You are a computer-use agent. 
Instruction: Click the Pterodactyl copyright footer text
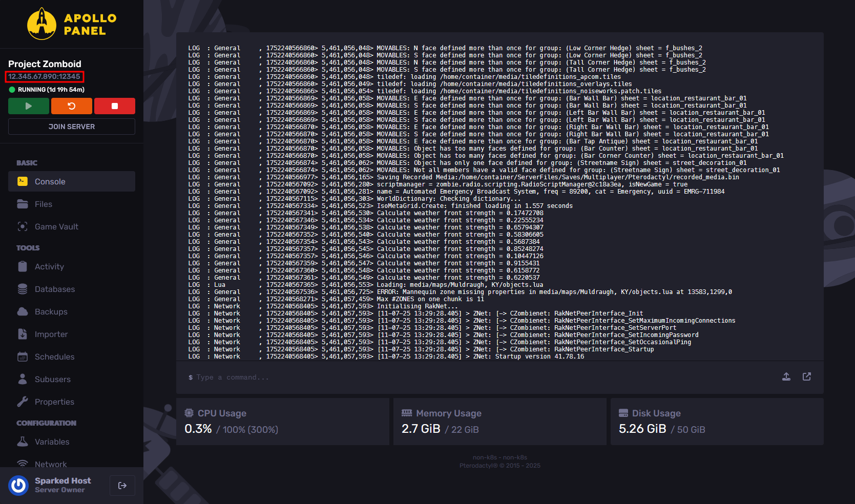pos(500,466)
